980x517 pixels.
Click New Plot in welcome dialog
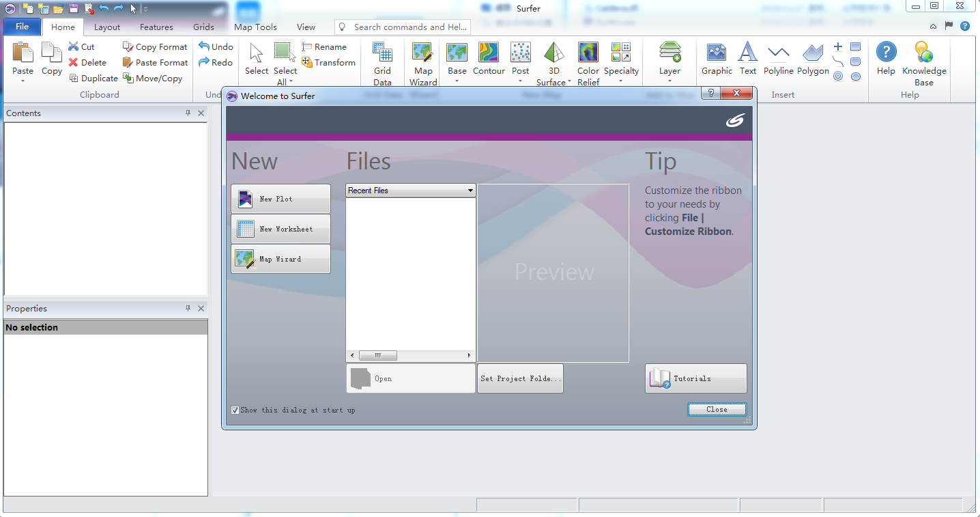(x=280, y=199)
